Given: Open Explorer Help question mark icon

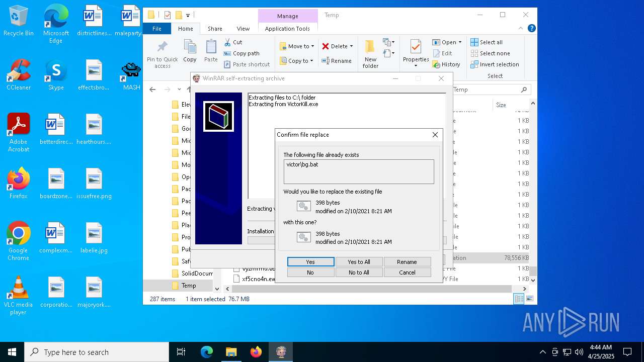Looking at the screenshot, I should point(532,29).
